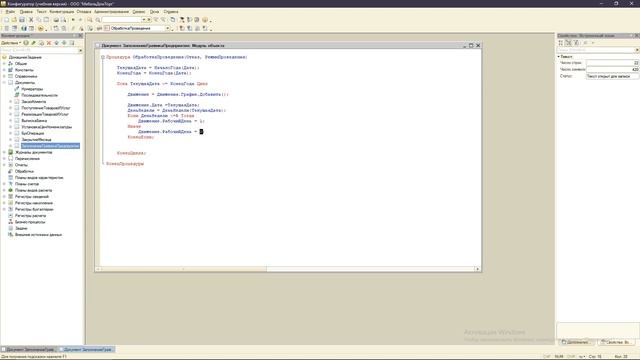Open the procedure list combo ОбработкаПроведения
This screenshot has width=640, height=360.
pos(167,29)
